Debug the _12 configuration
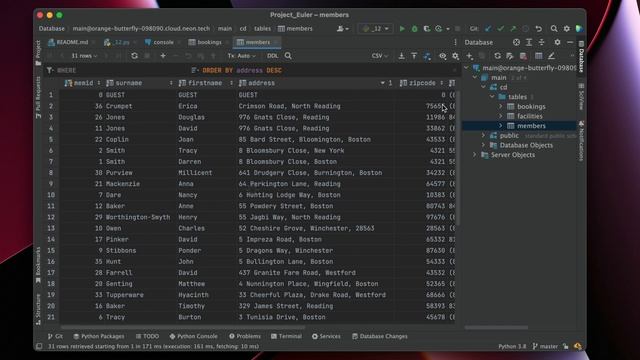The image size is (640, 360). (x=415, y=29)
